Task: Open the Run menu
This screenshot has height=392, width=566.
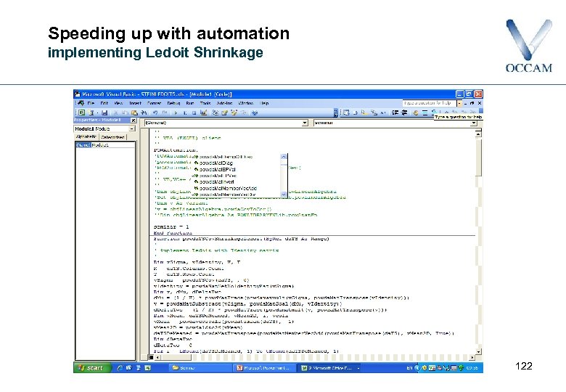Action: click(x=190, y=103)
